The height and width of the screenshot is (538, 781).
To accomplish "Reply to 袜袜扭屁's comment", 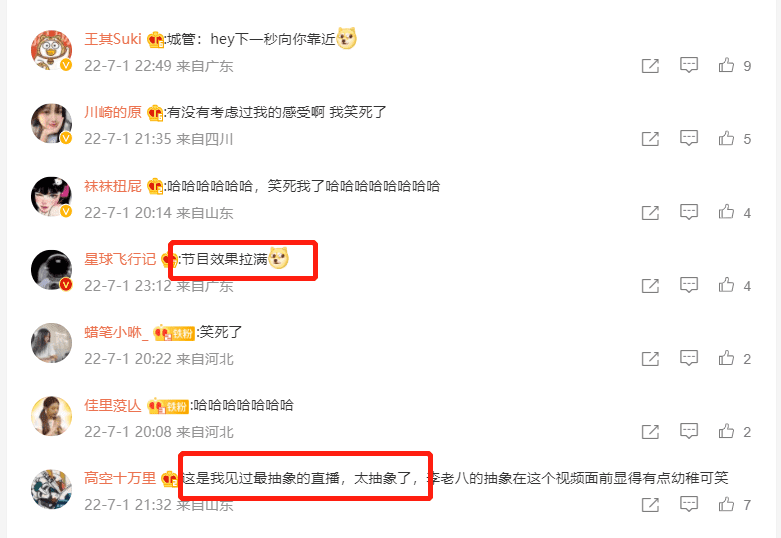I will tap(689, 212).
